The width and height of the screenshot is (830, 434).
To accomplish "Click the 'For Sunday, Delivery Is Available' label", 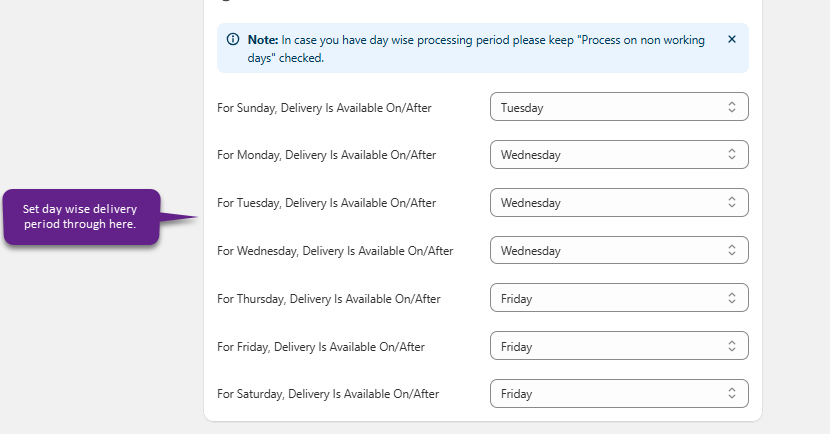I will 324,107.
